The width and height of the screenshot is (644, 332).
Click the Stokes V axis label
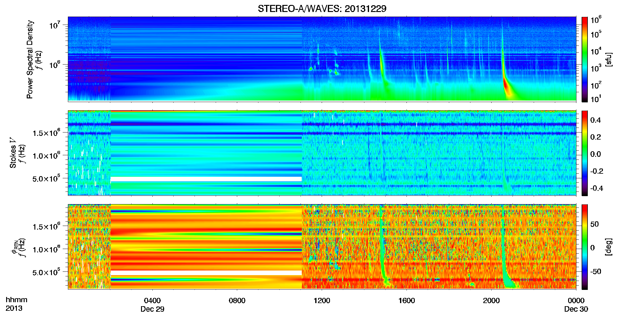13,153
